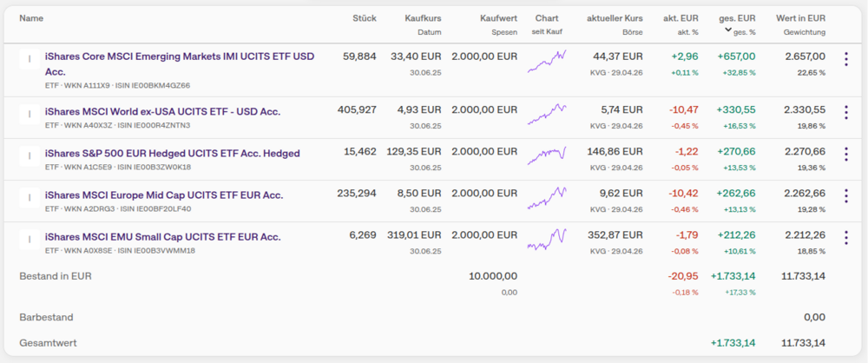This screenshot has width=868, height=363.
Task: Select daily change -10,47
Action: coord(684,109)
